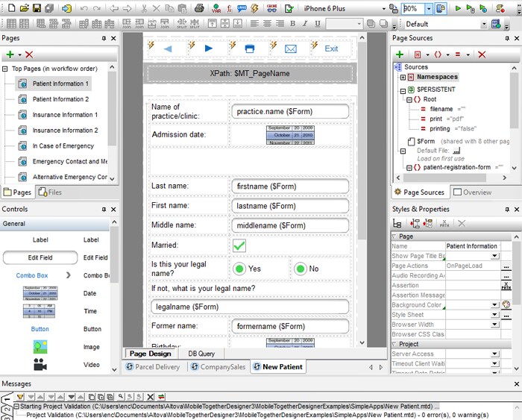Click the legalname input field
The image size is (522, 420).
coord(250,307)
